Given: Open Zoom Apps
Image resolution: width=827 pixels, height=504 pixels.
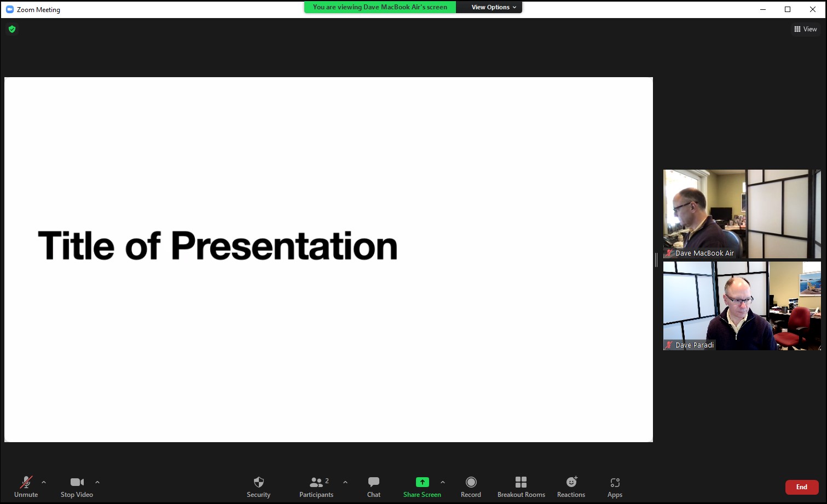Looking at the screenshot, I should pyautogui.click(x=614, y=486).
